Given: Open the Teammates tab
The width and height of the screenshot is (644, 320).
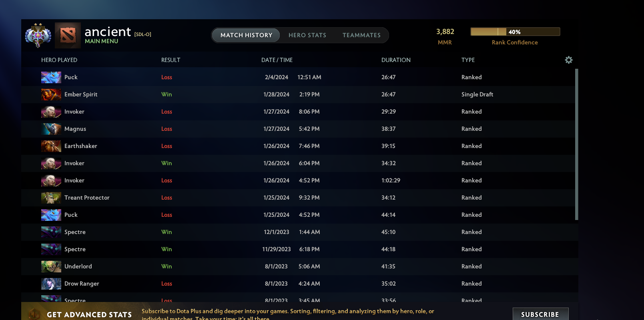Looking at the screenshot, I should (x=361, y=35).
